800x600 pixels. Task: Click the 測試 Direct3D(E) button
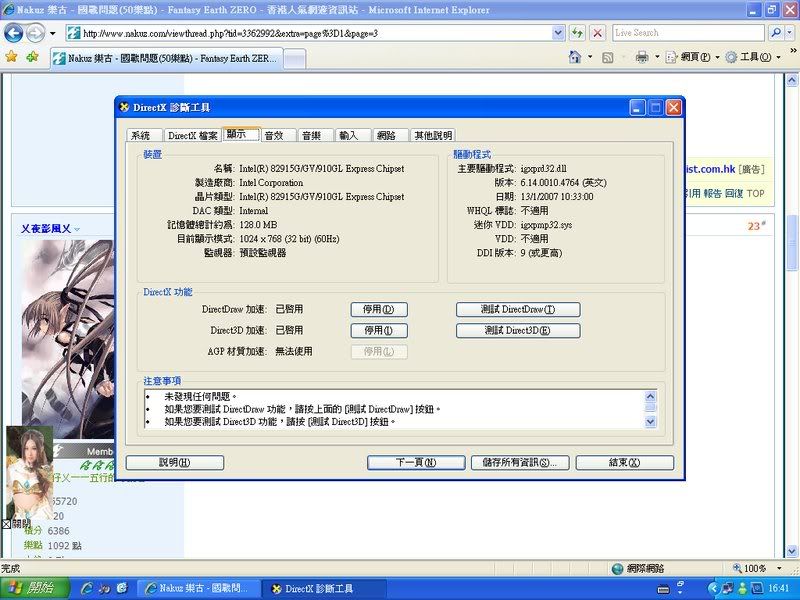[x=518, y=331]
